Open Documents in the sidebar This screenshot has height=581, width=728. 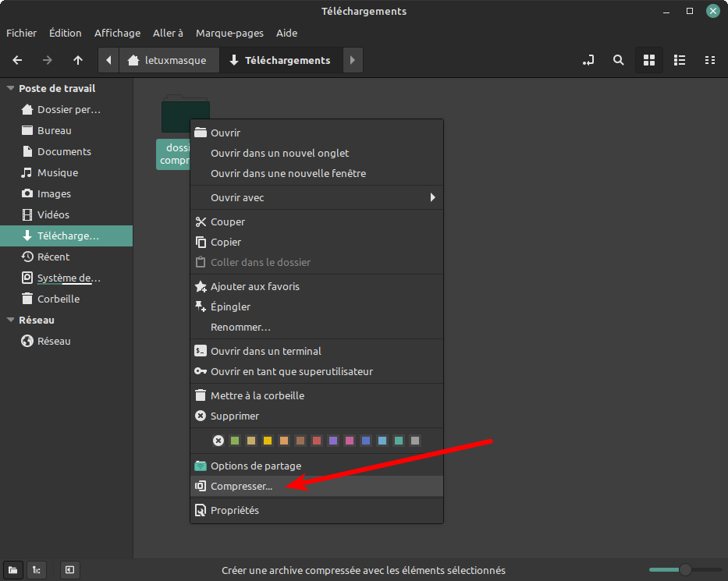tap(66, 152)
